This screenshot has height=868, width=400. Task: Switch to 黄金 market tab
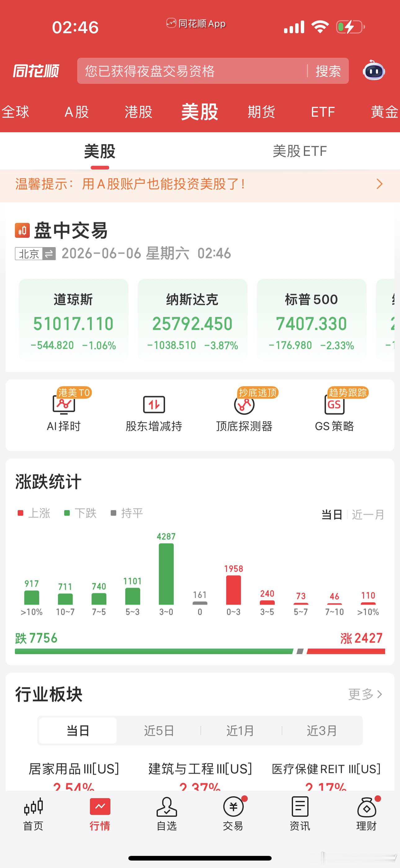[x=385, y=112]
